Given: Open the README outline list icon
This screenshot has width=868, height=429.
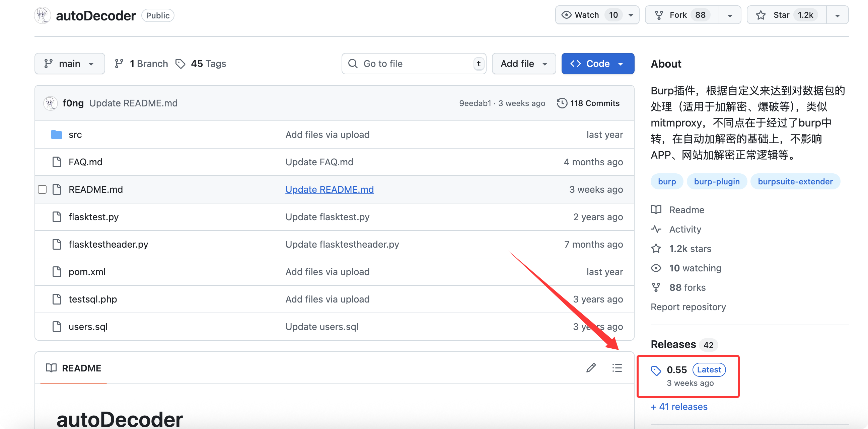Looking at the screenshot, I should click(617, 368).
